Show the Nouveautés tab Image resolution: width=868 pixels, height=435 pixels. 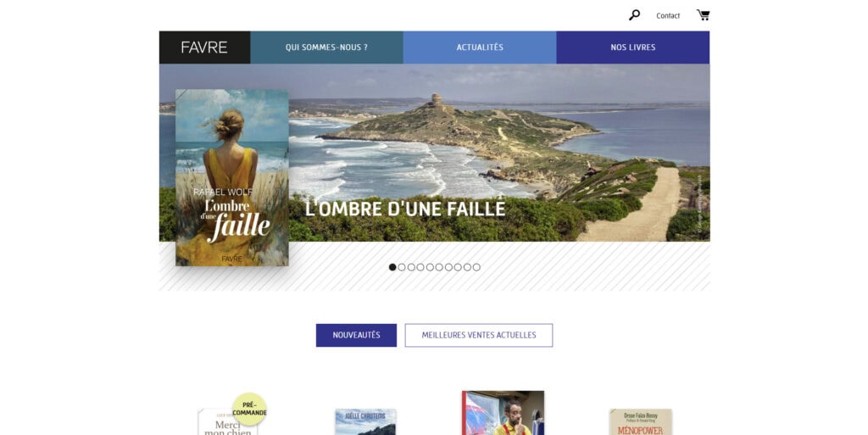click(357, 336)
